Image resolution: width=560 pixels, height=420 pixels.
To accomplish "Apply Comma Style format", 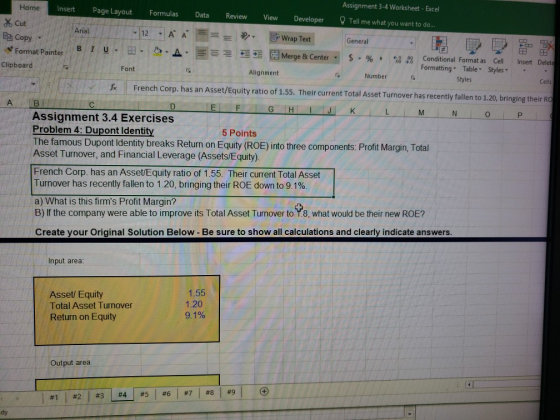I will tap(381, 59).
